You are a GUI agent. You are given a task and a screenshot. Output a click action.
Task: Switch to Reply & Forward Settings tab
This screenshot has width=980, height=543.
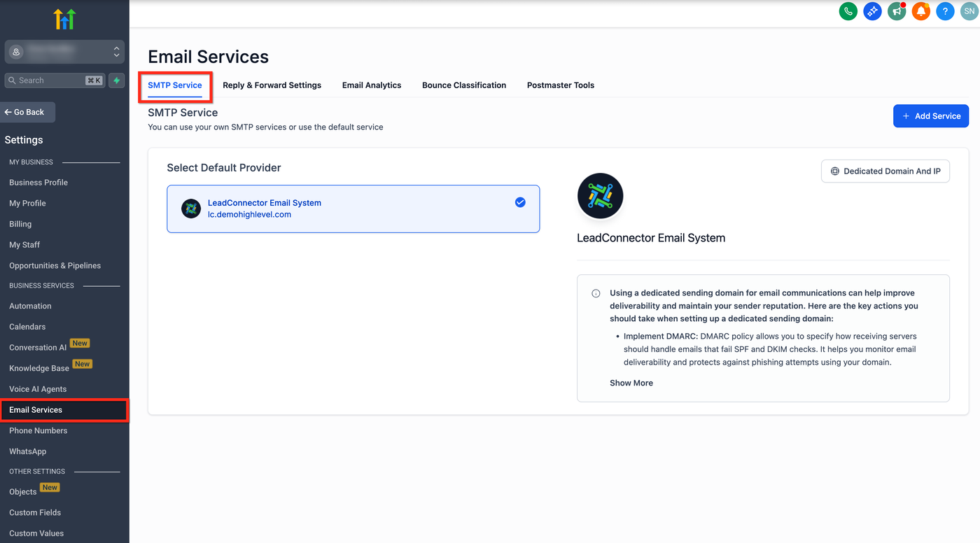pyautogui.click(x=272, y=85)
